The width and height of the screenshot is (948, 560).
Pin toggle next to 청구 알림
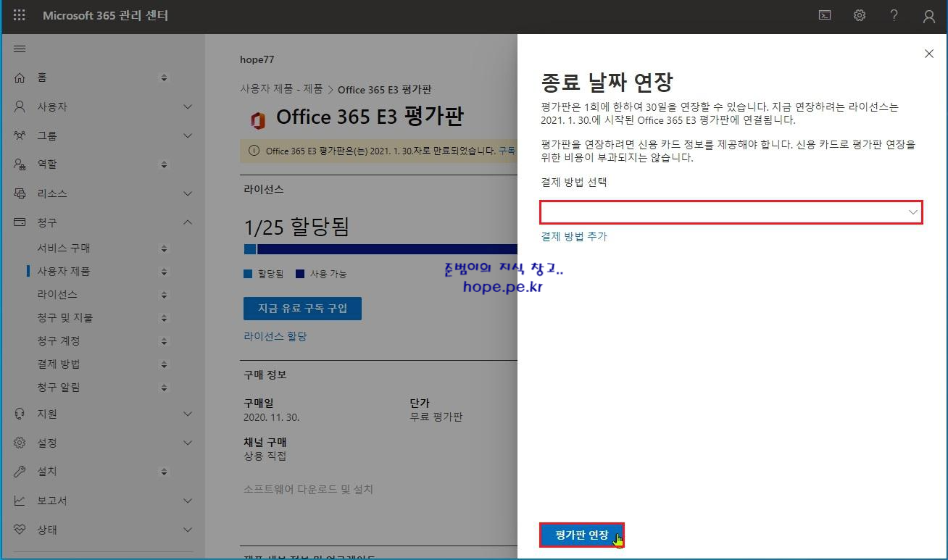point(164,388)
